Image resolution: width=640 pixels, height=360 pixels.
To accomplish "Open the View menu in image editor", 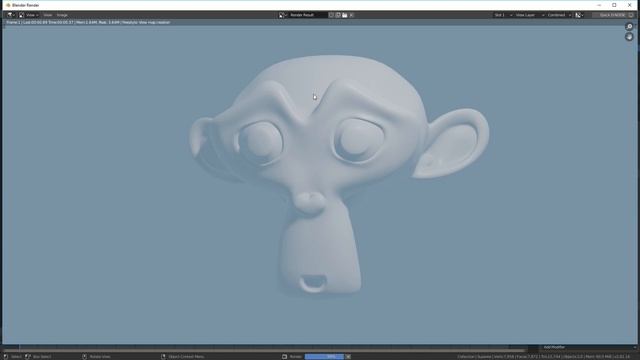I will tap(48, 15).
